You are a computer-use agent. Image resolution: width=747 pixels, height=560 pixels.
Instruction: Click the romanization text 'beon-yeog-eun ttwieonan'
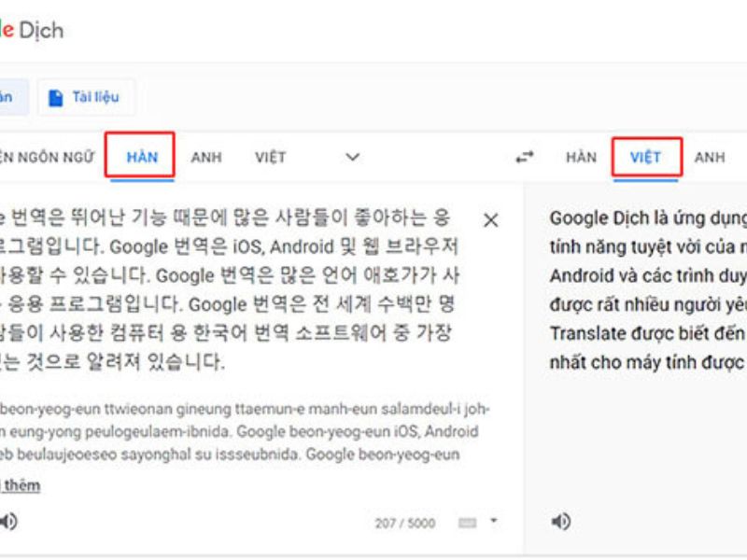pos(87,409)
